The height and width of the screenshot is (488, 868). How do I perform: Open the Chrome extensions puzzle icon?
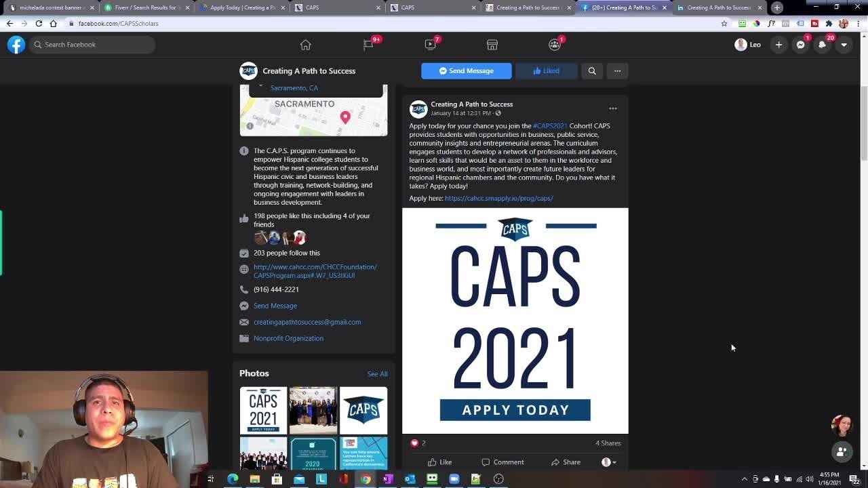point(829,24)
